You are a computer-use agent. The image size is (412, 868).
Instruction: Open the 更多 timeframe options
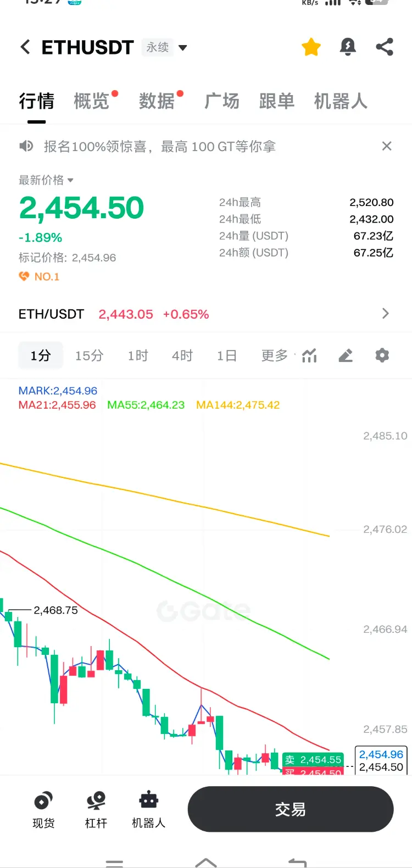tap(276, 355)
